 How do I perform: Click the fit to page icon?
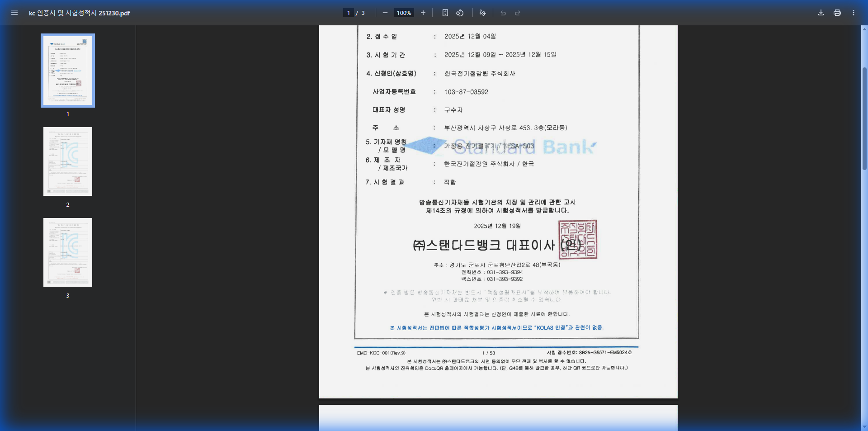[x=445, y=13]
